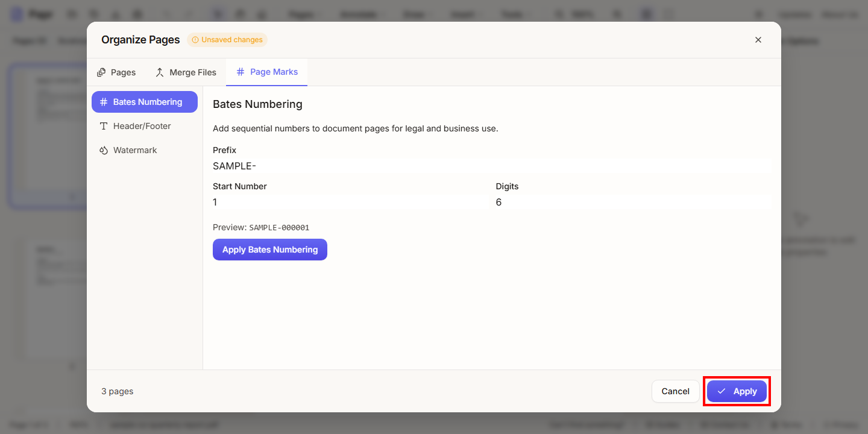Apply changes with the checkmark Apply button
This screenshot has height=434, width=868.
coord(737,391)
